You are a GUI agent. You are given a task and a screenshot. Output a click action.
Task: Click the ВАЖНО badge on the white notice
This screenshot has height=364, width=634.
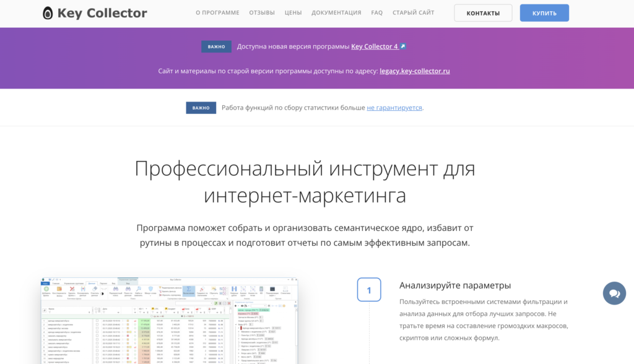point(201,108)
